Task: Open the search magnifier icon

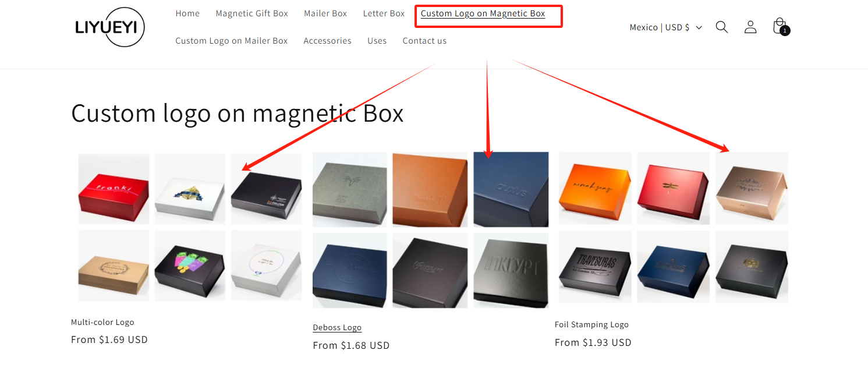Action: click(721, 27)
